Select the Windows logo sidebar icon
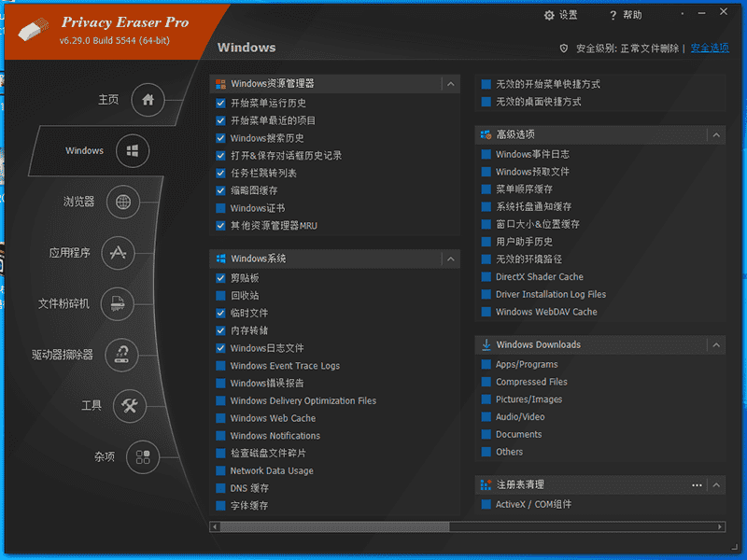This screenshot has width=747, height=560. click(133, 151)
